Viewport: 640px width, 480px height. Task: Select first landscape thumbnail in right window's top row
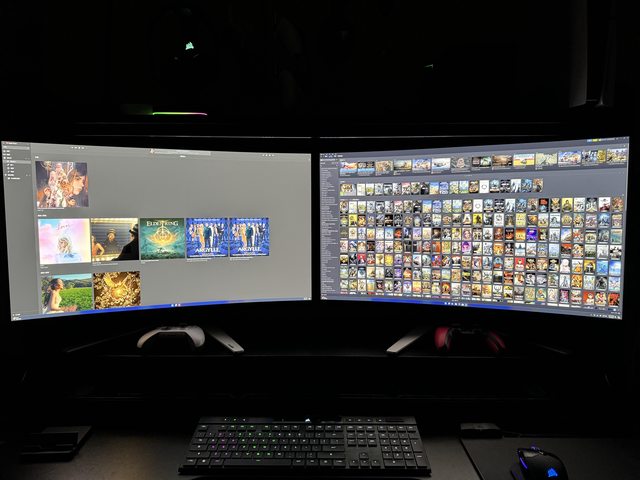click(348, 168)
